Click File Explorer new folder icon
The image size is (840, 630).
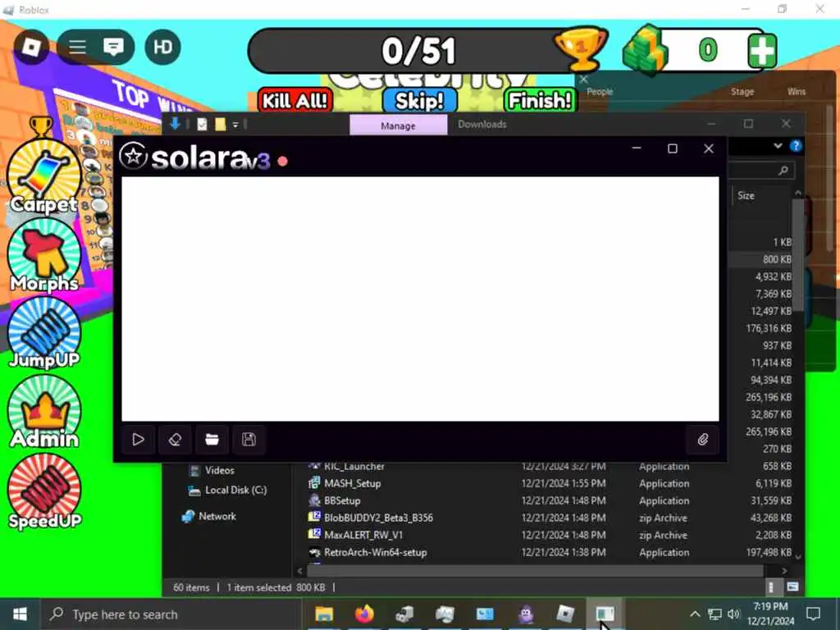220,125
